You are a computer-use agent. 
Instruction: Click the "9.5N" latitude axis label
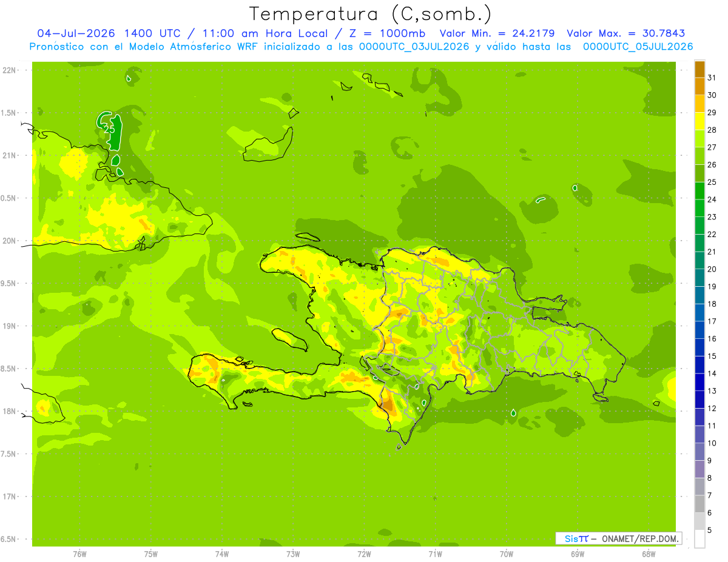tap(9, 283)
